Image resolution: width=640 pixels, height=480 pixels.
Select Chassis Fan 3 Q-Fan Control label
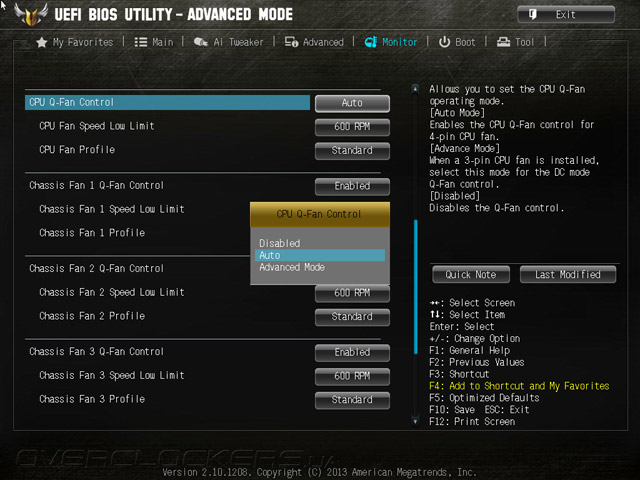(96, 352)
